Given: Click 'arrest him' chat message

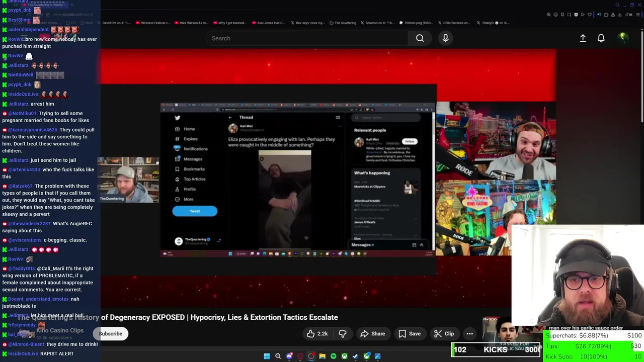Looking at the screenshot, I should pos(42,104).
